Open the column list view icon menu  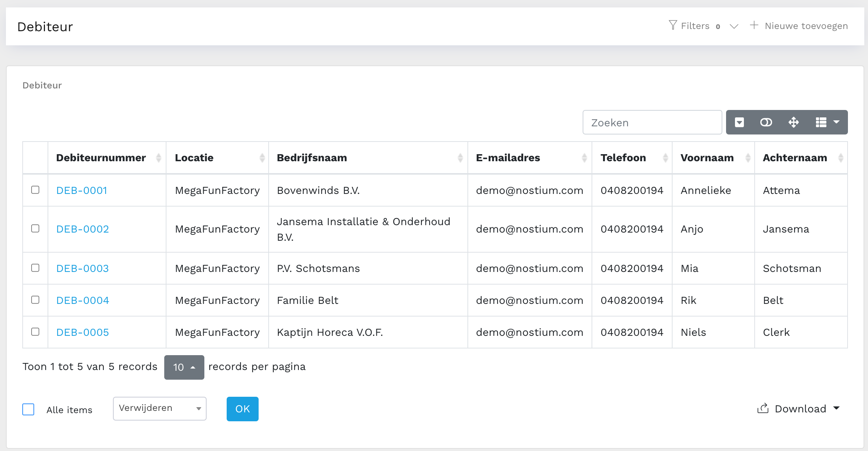pyautogui.click(x=827, y=122)
